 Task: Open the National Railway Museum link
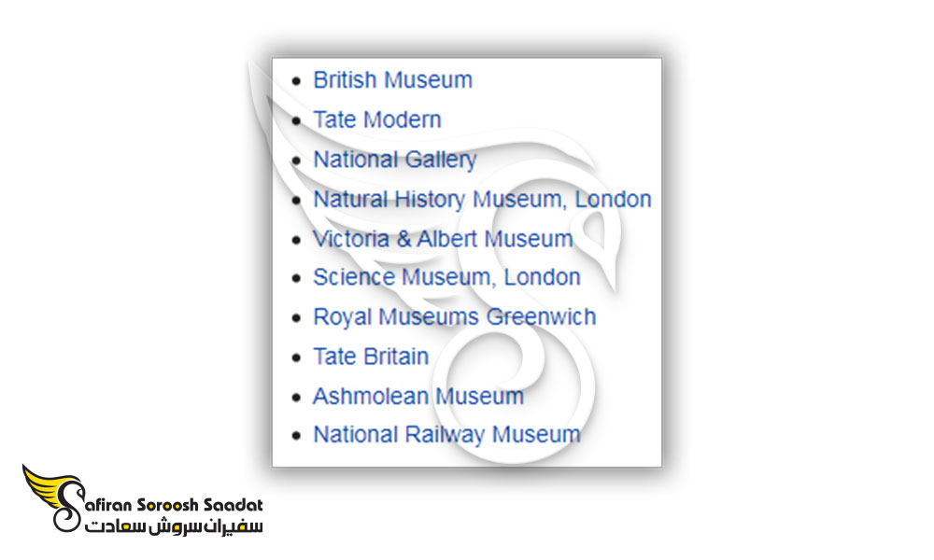click(446, 435)
